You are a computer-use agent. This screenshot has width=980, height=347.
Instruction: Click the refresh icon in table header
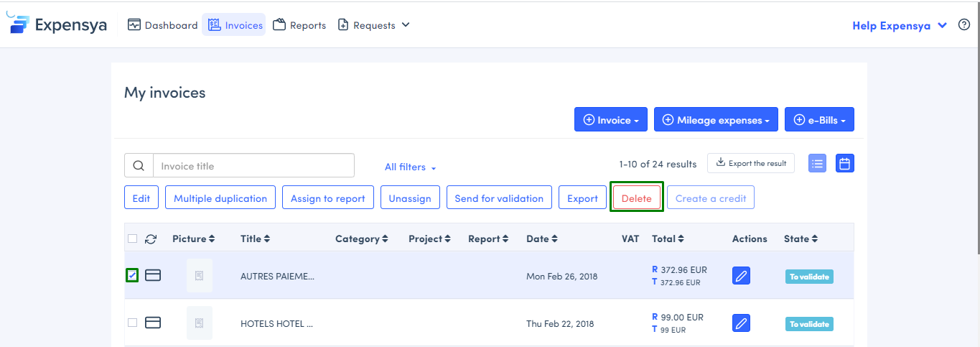click(151, 239)
